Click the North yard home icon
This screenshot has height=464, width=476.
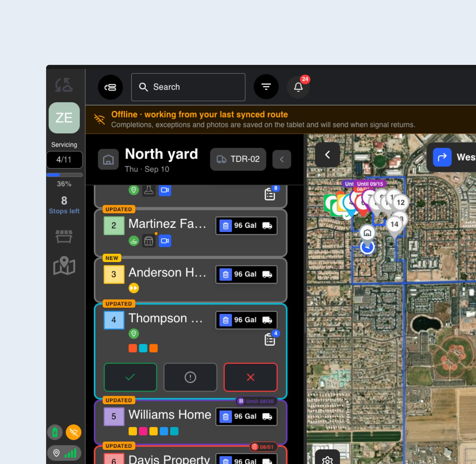click(x=108, y=159)
